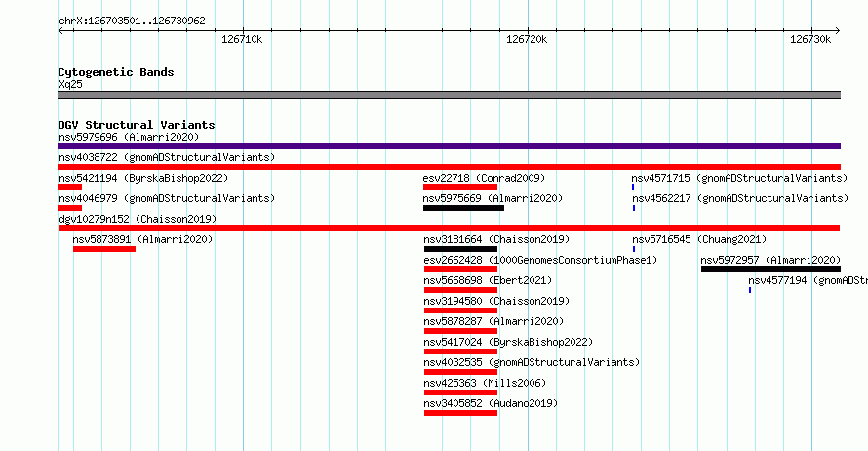Screen dimensions: 868x451
Task: Open variant dgv10279n152 (Chaisson2019)
Action: click(138, 219)
